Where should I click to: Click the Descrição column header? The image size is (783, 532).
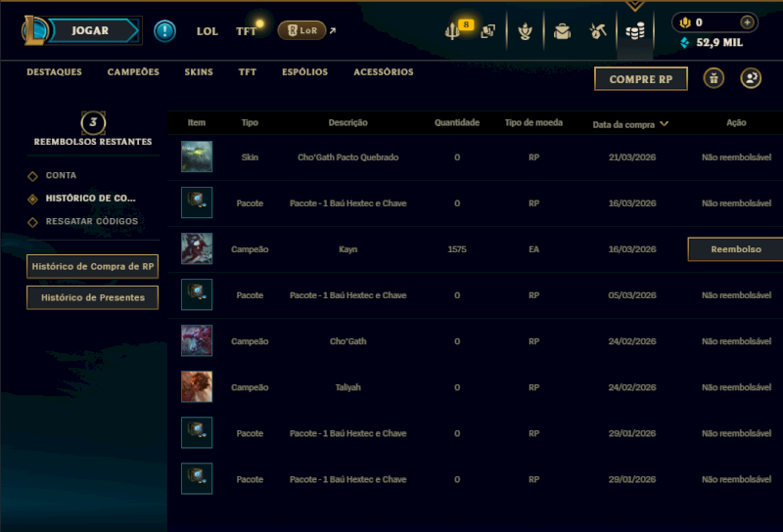[348, 123]
